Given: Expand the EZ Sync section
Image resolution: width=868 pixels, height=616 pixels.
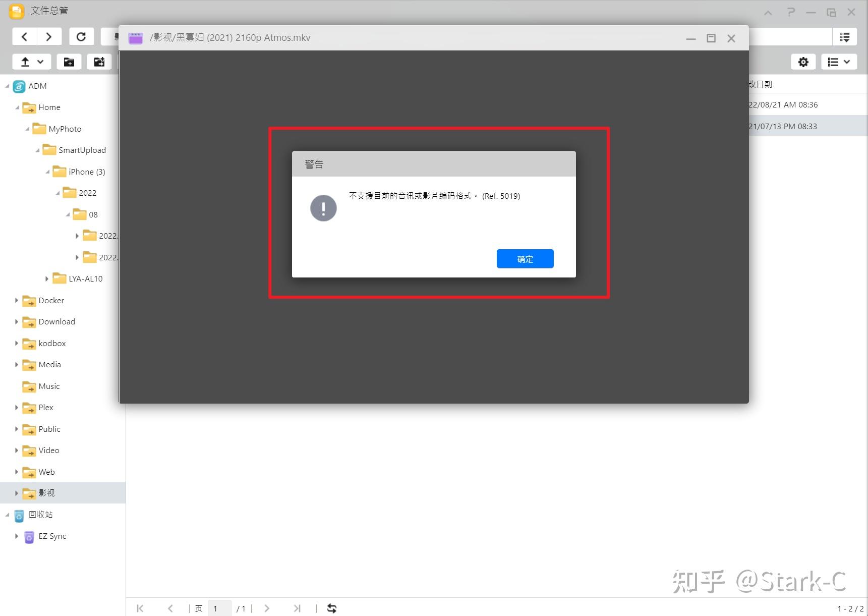Looking at the screenshot, I should 16,536.
